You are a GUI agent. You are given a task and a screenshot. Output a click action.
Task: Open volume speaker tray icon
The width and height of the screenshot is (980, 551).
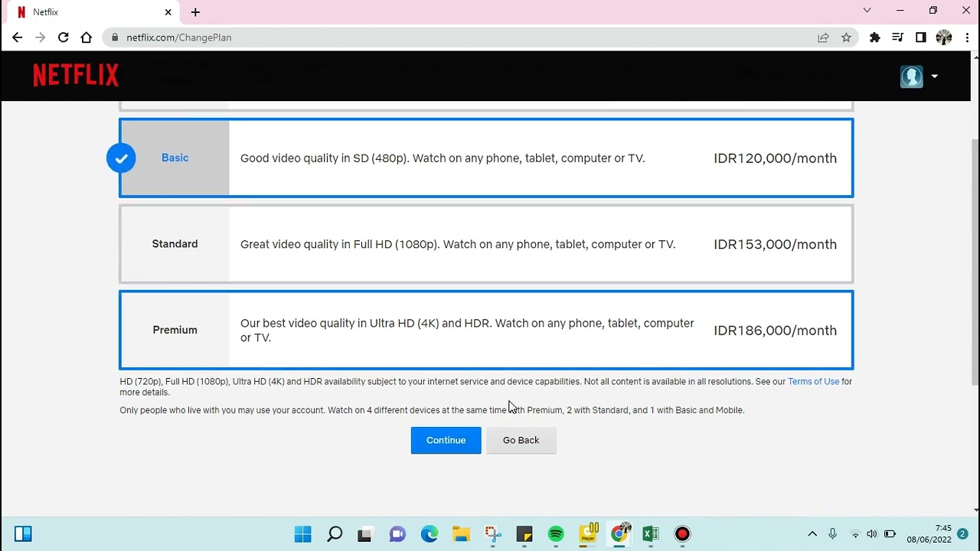(872, 534)
